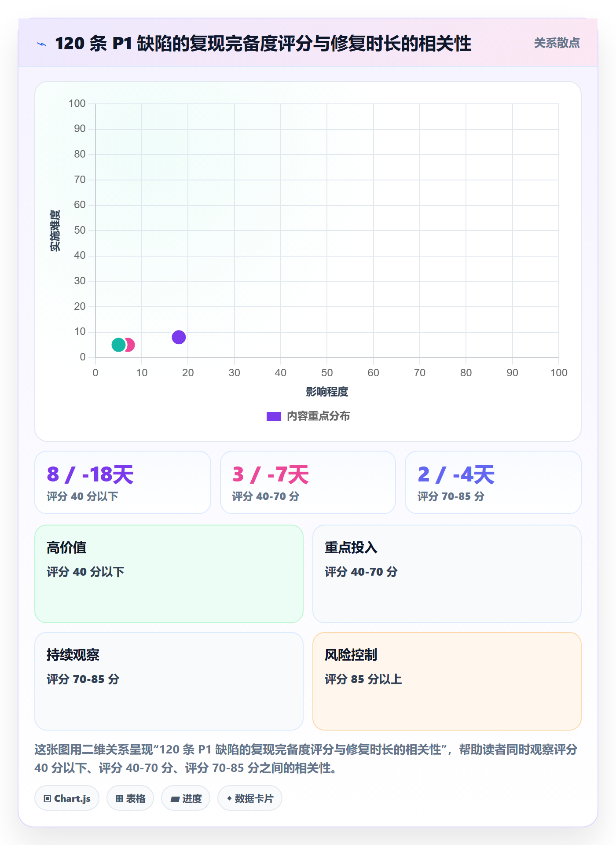Click the lightning bolt icon beside the title
The image size is (616, 845).
[42, 44]
